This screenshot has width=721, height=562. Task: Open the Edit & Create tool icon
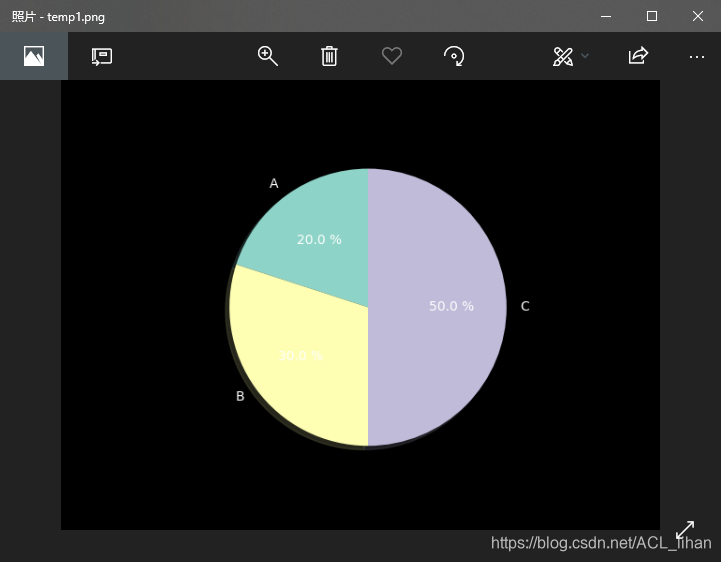pyautogui.click(x=563, y=57)
